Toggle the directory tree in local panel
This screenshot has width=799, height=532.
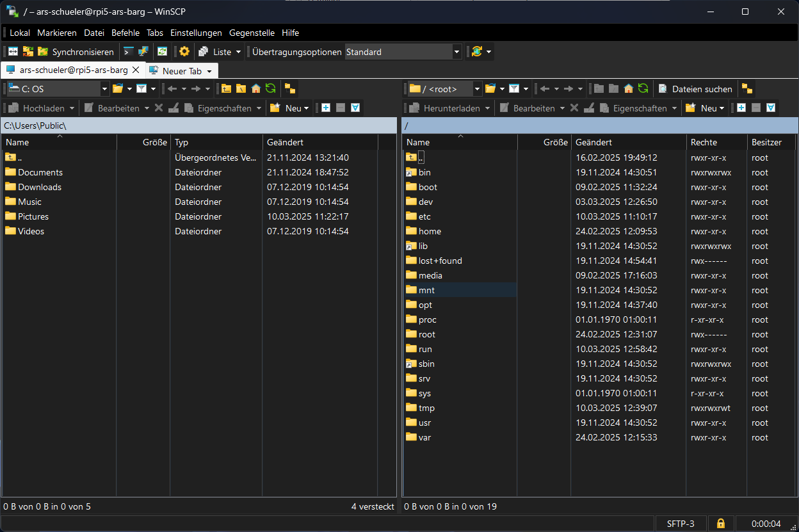coord(290,89)
